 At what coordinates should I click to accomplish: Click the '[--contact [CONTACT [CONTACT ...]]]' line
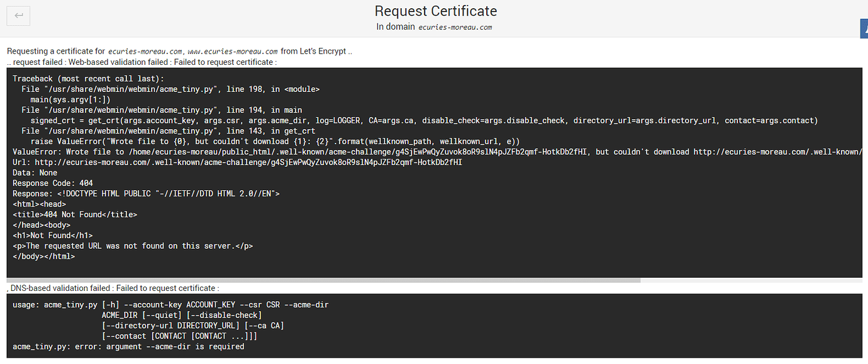179,336
